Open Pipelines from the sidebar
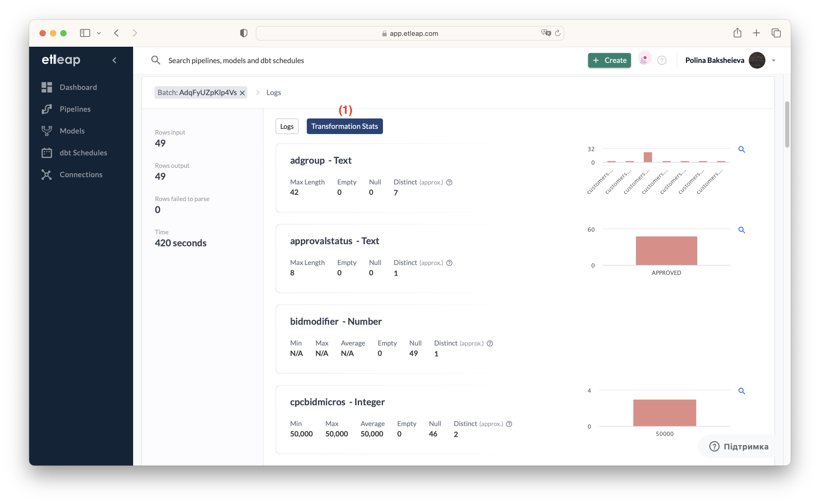 pyautogui.click(x=75, y=109)
